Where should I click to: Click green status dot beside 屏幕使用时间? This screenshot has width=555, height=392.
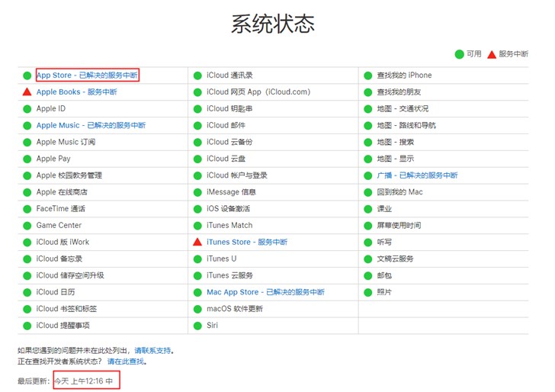(x=368, y=226)
